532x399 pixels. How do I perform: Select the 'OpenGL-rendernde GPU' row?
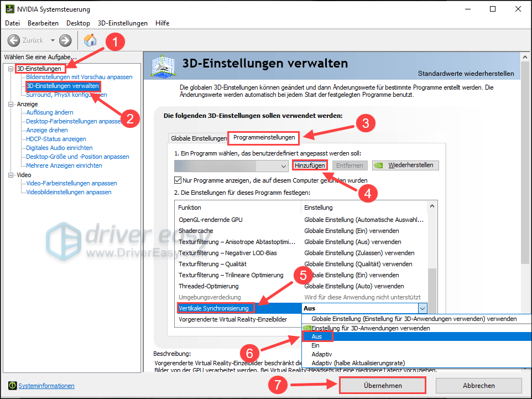pyautogui.click(x=301, y=220)
